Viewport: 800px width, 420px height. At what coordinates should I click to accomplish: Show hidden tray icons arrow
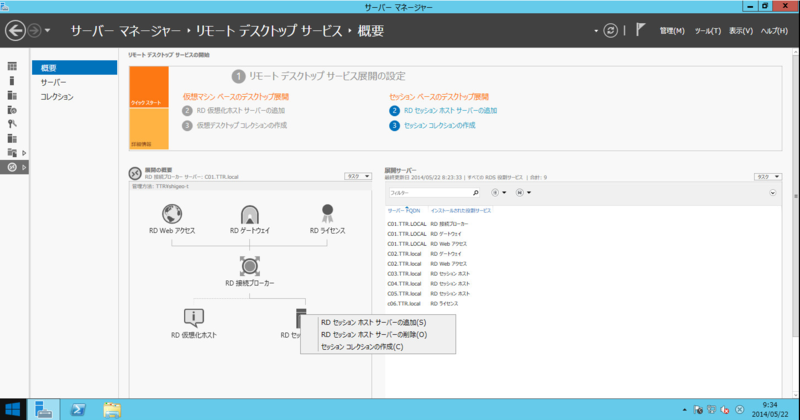pos(684,410)
